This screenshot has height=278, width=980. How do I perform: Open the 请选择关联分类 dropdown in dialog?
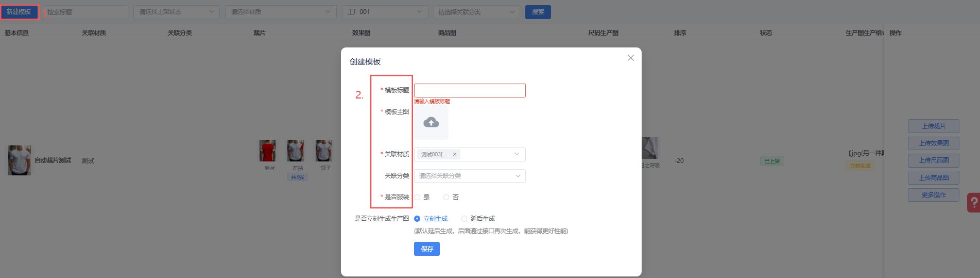[x=470, y=176]
